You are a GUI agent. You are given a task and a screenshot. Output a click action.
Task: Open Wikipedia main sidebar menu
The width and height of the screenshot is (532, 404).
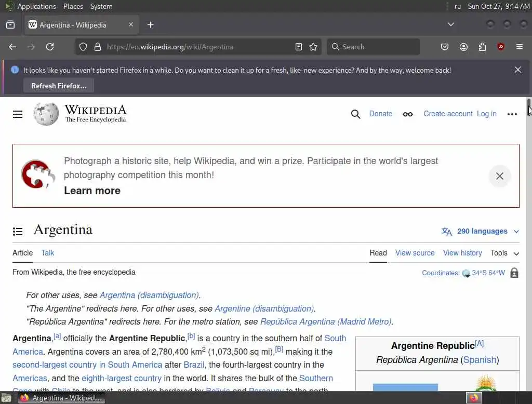click(18, 114)
